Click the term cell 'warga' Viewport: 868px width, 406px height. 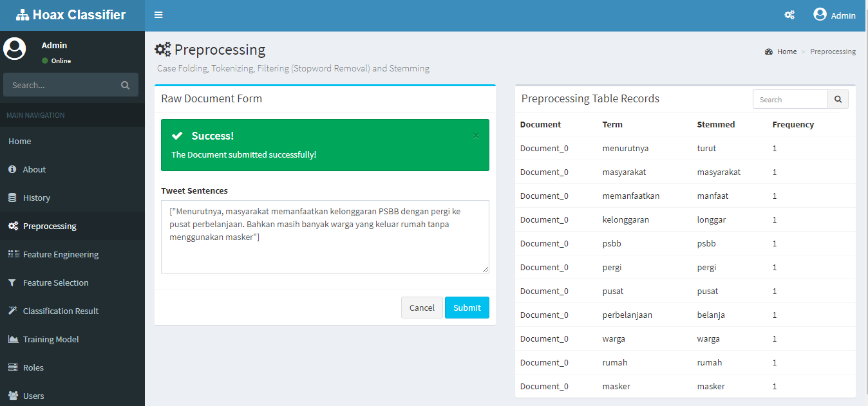[614, 338]
